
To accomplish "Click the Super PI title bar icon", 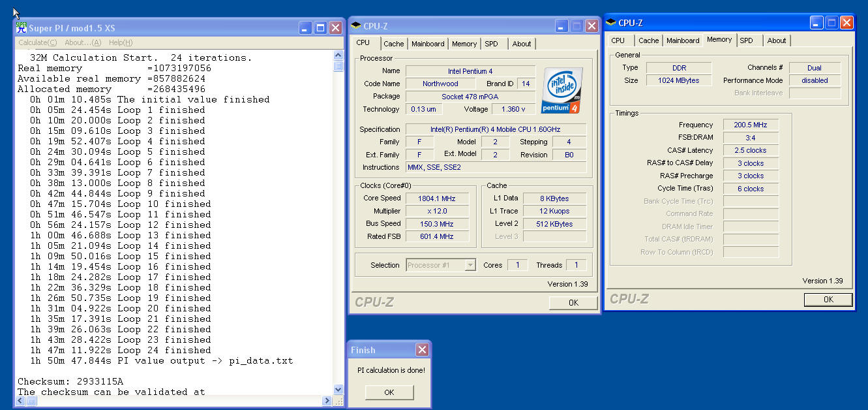I will pyautogui.click(x=22, y=27).
